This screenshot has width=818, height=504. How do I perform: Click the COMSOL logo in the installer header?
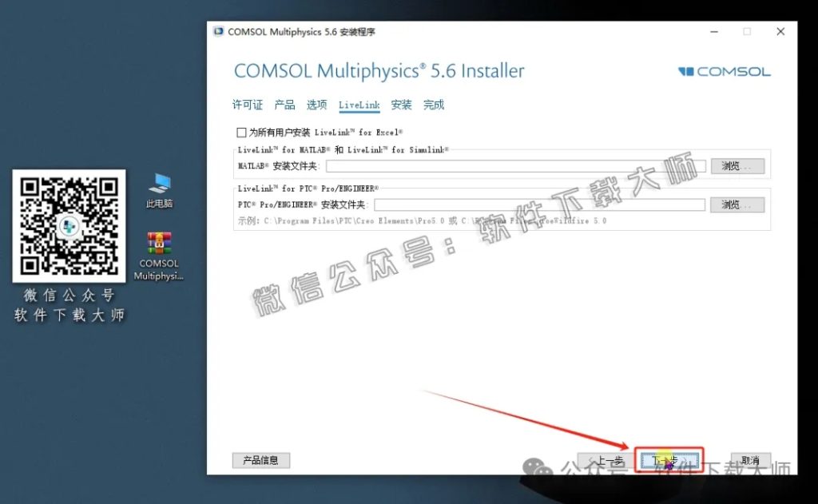point(723,71)
